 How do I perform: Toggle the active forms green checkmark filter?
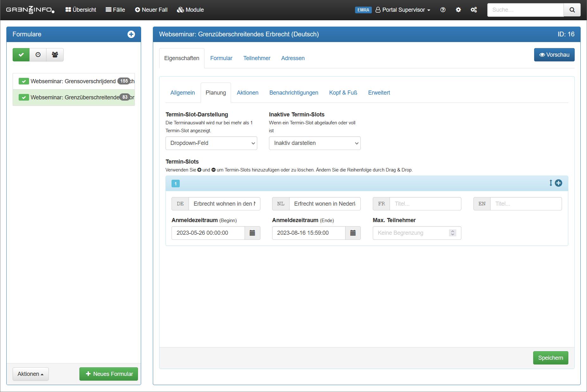tap(21, 55)
